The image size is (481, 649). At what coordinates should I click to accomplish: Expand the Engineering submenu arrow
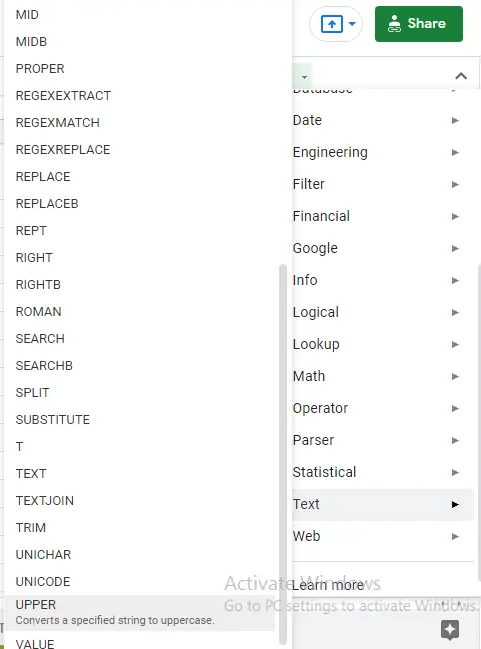pyautogui.click(x=455, y=152)
